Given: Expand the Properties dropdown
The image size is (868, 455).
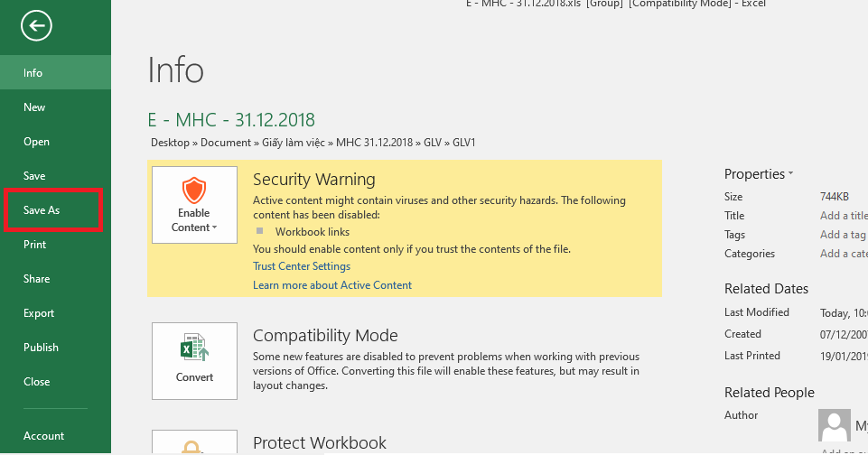Looking at the screenshot, I should click(x=790, y=173).
